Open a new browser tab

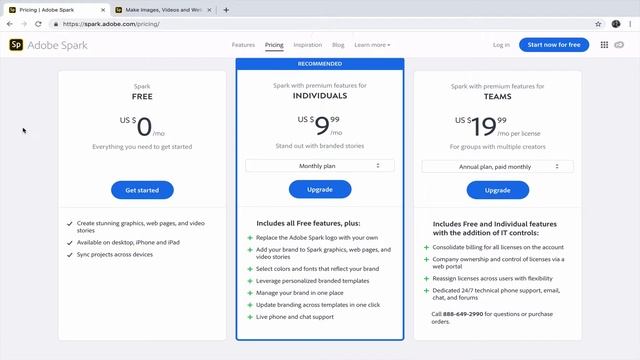coord(226,10)
